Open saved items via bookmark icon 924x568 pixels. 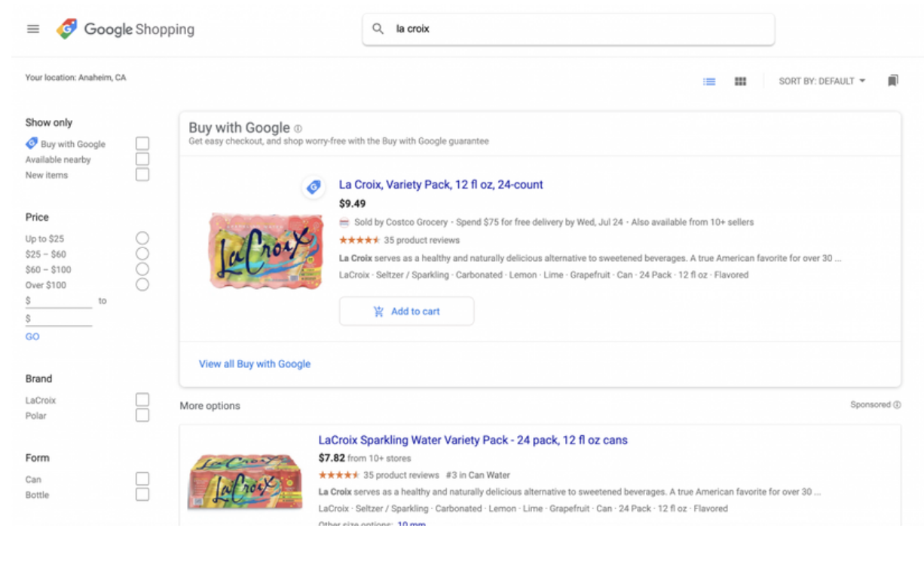[893, 81]
